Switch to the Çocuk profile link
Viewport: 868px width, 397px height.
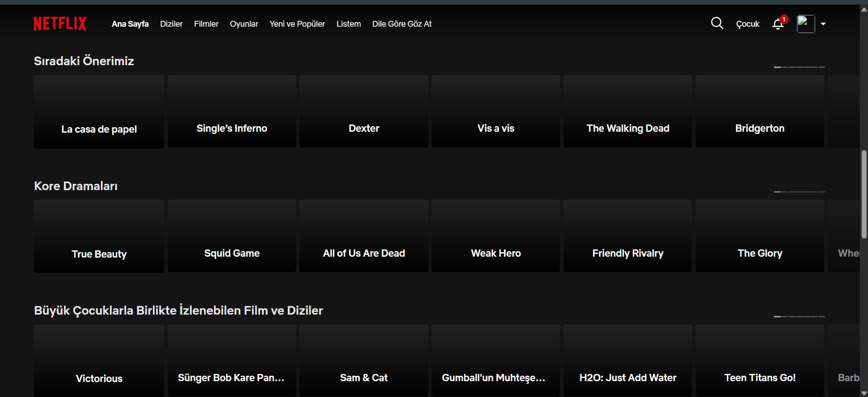point(748,24)
